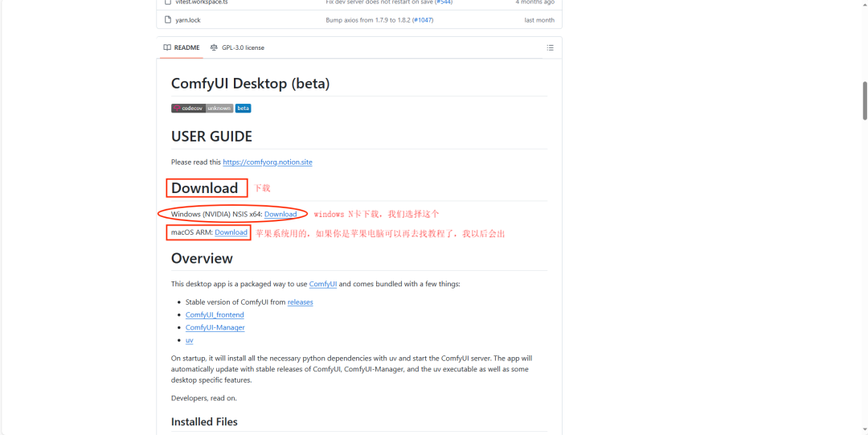Switch to the GPL-3.0 license tab
This screenshot has height=435, width=868.
(x=237, y=47)
